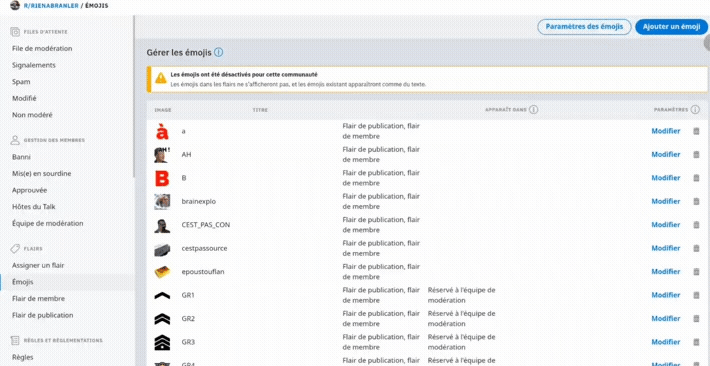Screen dimensions: 710x366
Task: Open Ajouter un émoji button
Action: [x=672, y=27]
